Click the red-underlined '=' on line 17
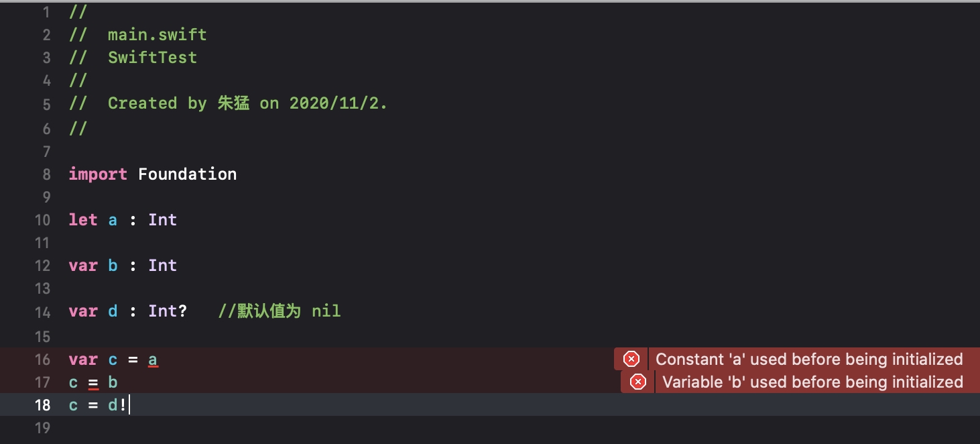 (x=93, y=383)
